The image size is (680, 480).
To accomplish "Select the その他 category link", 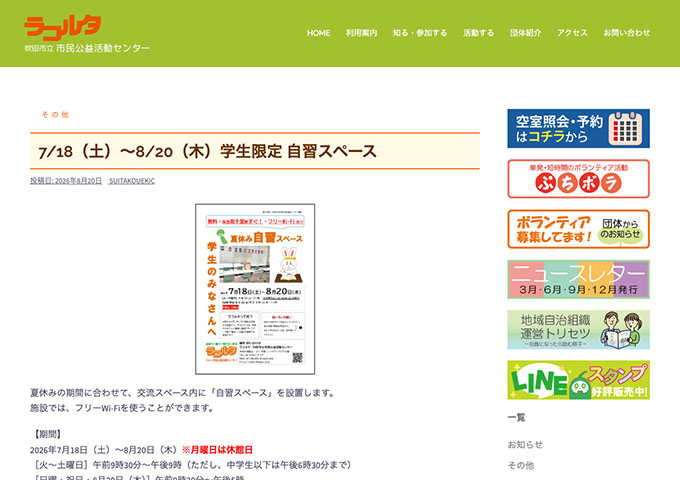I will coord(55,114).
